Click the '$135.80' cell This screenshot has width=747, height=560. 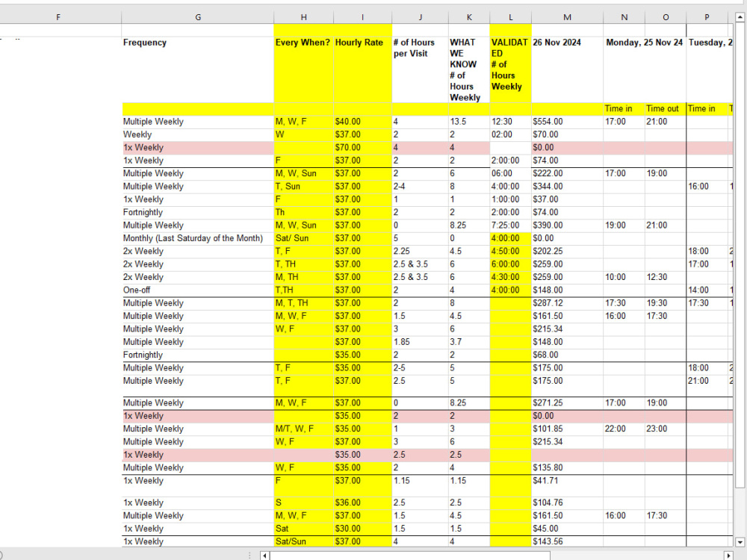click(567, 467)
